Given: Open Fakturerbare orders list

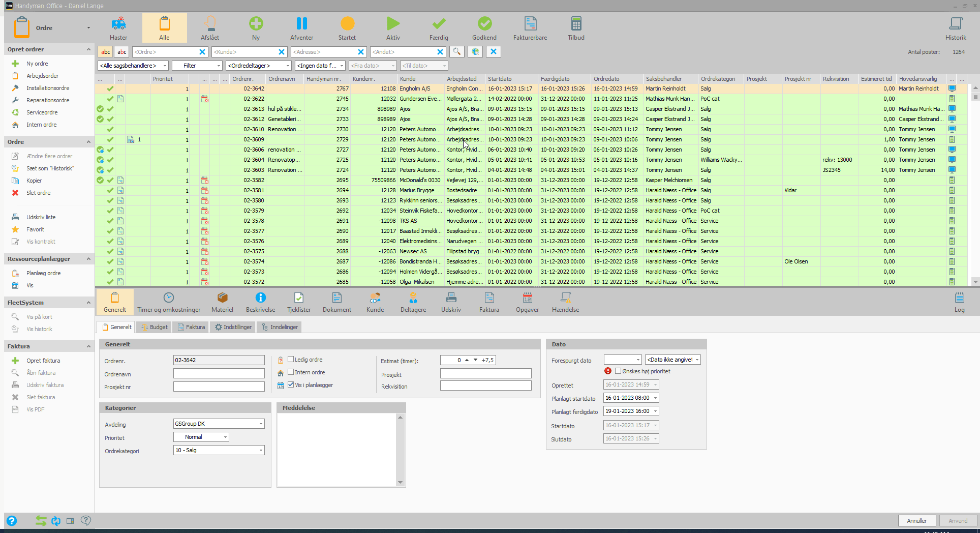Looking at the screenshot, I should point(530,28).
